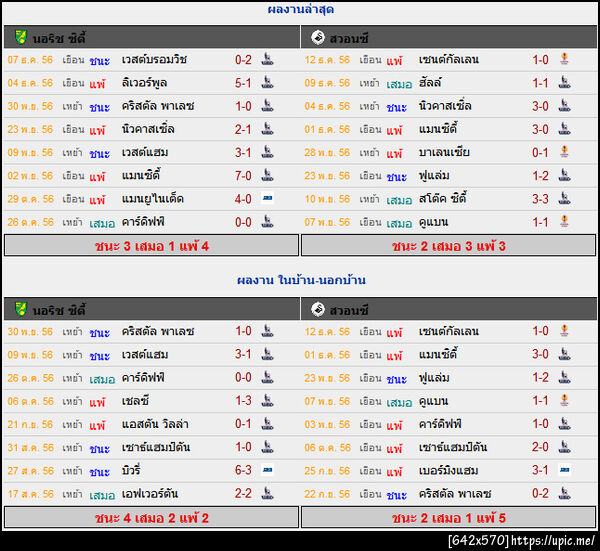
Task: Click the date 28 พ.ย. 56
Action: tap(327, 153)
